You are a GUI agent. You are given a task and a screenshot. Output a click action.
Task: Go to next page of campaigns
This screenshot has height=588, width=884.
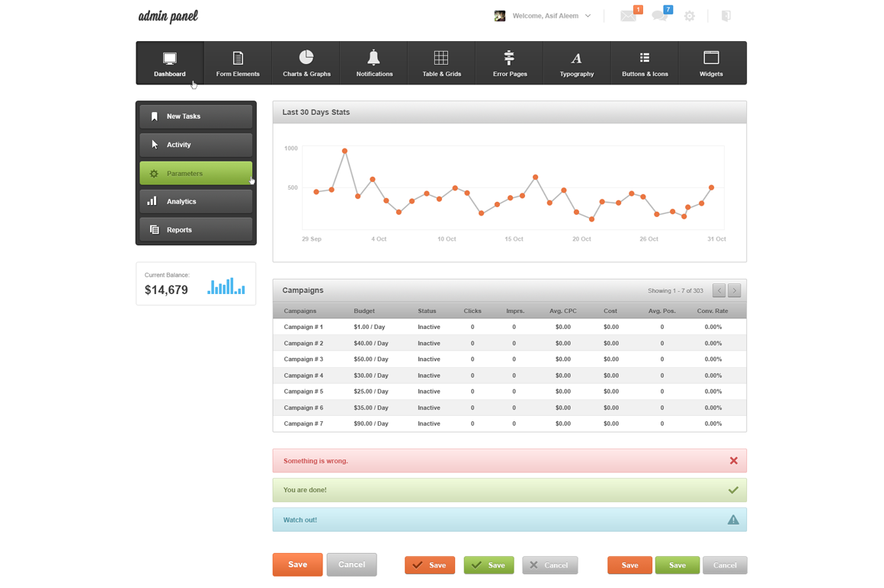coord(734,290)
